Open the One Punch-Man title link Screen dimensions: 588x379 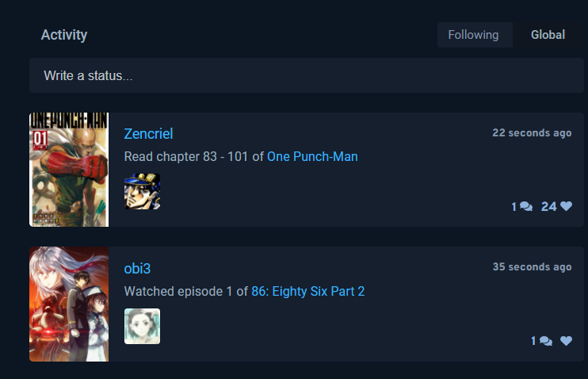click(x=312, y=156)
